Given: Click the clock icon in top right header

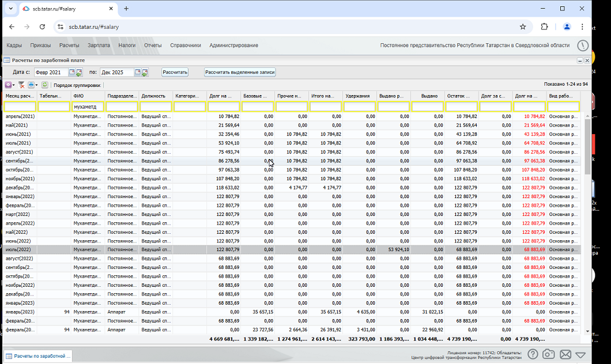Looking at the screenshot, I should click(x=583, y=45).
